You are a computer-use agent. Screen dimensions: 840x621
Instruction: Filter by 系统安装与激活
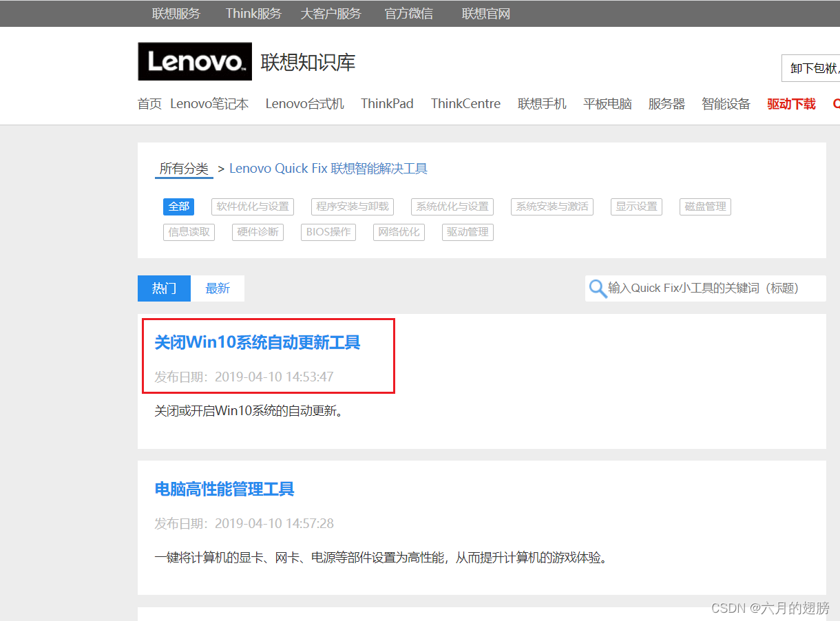point(552,207)
